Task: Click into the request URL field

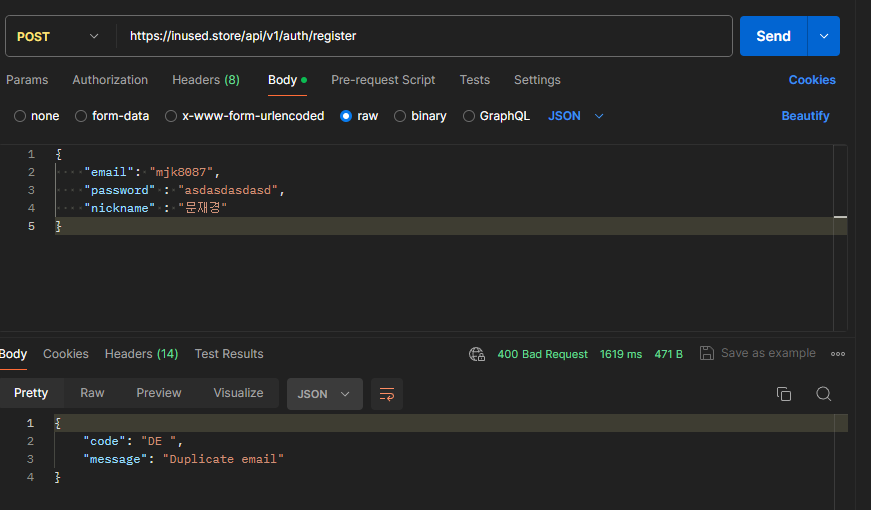Action: coord(424,36)
